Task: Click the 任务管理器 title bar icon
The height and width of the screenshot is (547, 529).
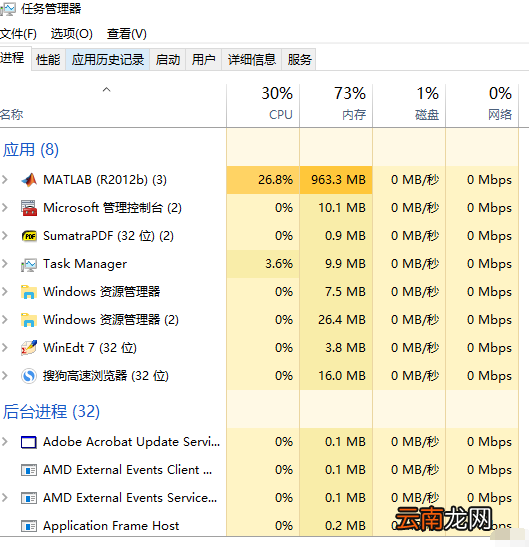Action: pos(8,9)
